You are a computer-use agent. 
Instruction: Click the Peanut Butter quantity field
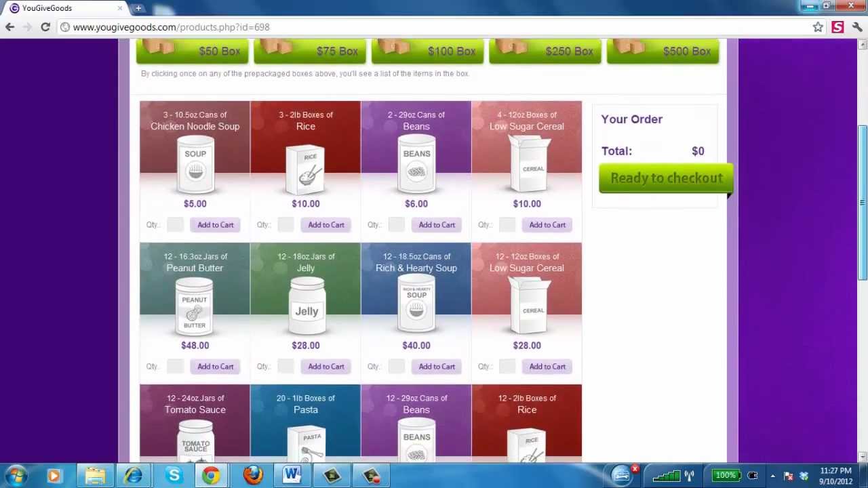point(175,367)
